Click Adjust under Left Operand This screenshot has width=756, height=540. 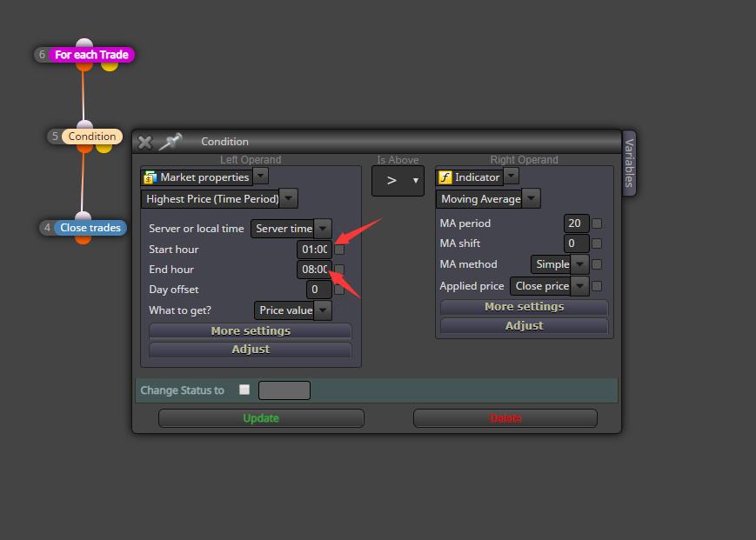(x=251, y=350)
